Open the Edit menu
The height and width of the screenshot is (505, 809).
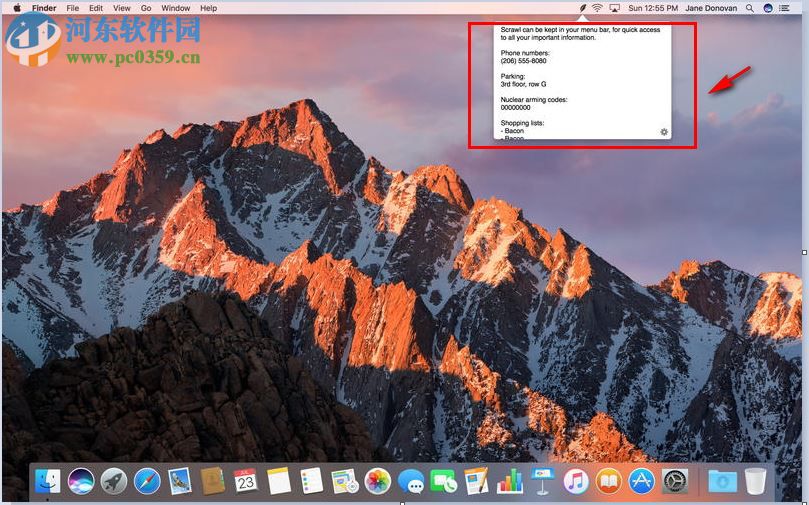point(96,8)
